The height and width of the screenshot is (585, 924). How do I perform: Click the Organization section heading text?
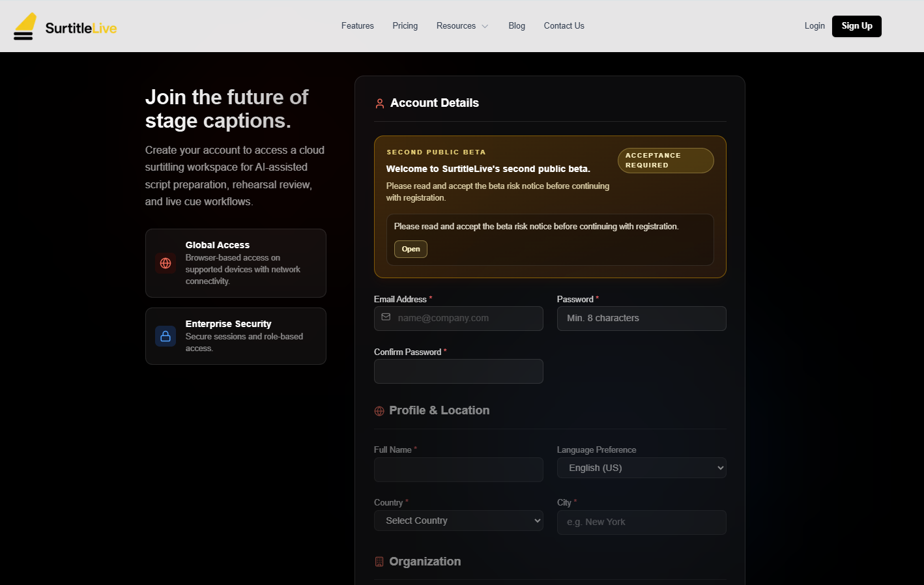(425, 562)
